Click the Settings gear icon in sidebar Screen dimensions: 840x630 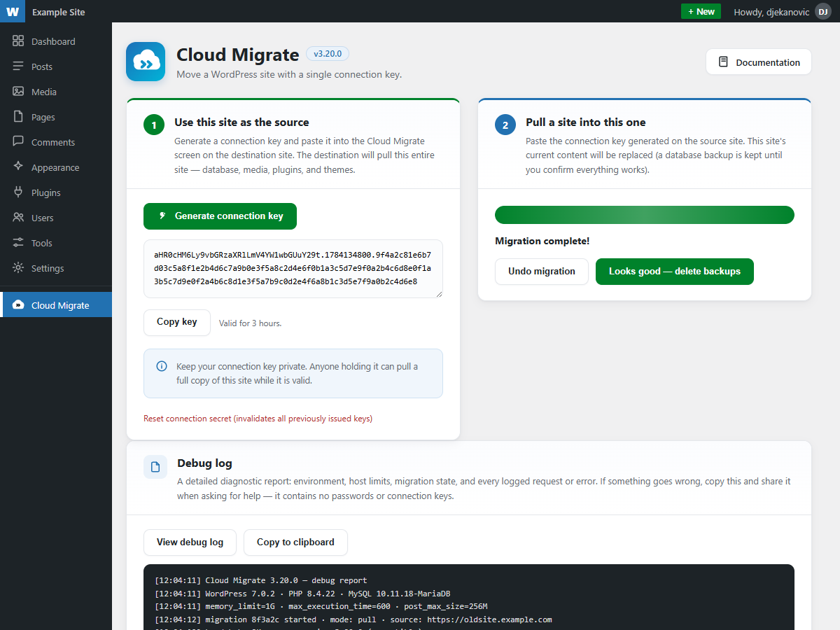(x=18, y=268)
